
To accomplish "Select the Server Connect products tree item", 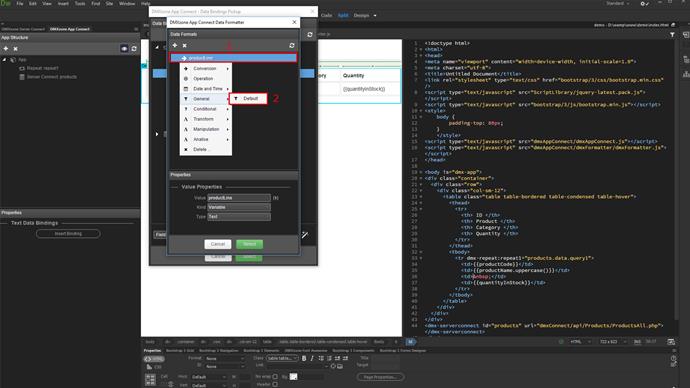I will tap(48, 77).
